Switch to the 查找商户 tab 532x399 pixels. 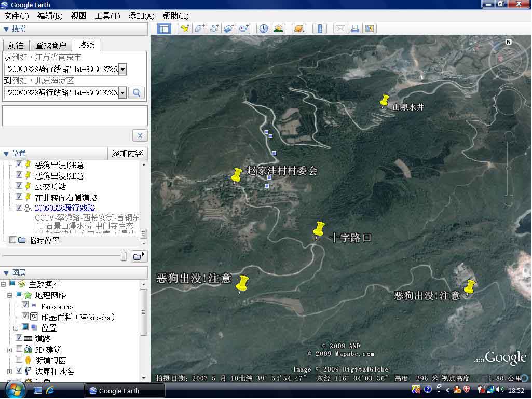(x=51, y=46)
